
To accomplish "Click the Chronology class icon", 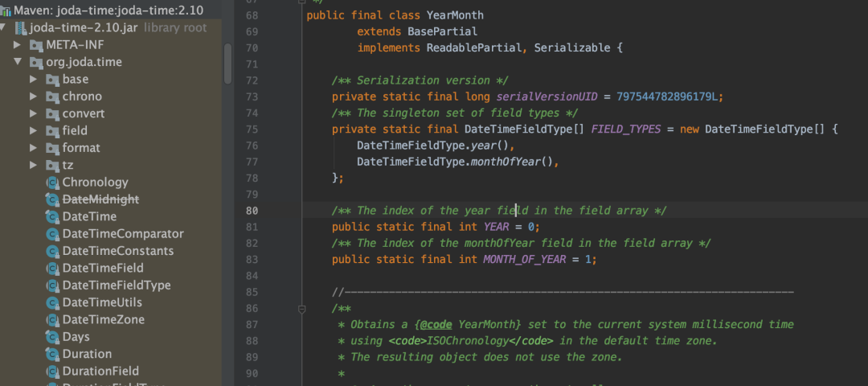I will point(52,183).
